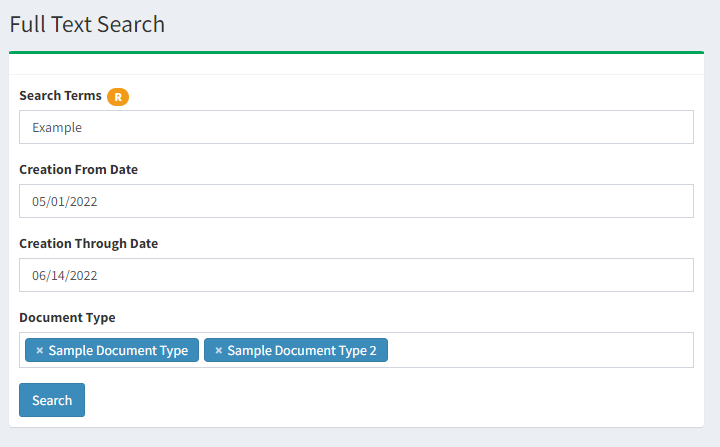
Task: Remove the Sample Document Type tag
Action: pyautogui.click(x=39, y=351)
